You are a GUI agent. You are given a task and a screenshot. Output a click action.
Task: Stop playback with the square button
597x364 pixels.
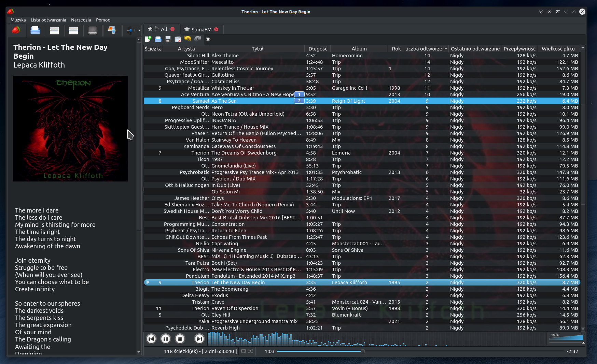180,338
